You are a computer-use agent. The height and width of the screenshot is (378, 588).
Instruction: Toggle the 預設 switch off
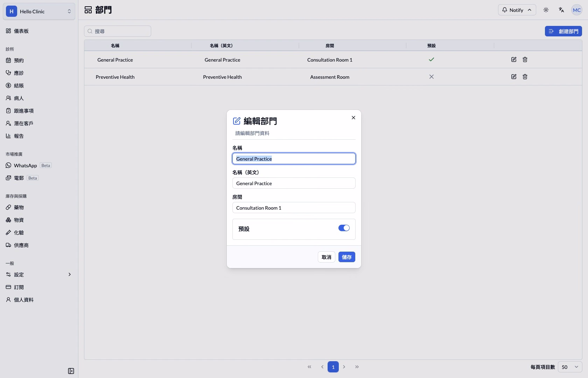click(x=344, y=228)
